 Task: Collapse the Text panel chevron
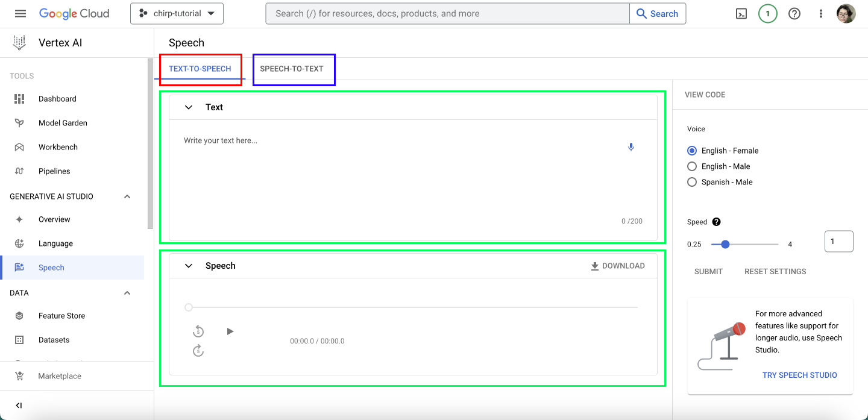coord(189,107)
